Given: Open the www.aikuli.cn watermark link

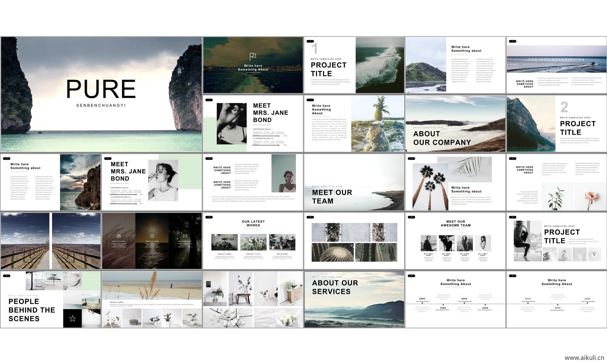Looking at the screenshot, I should pos(584,358).
